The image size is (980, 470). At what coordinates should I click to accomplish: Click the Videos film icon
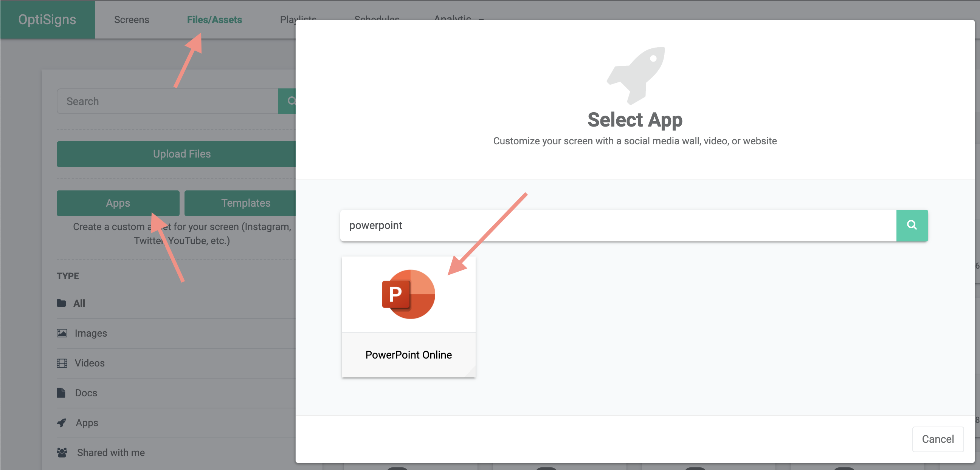point(62,363)
